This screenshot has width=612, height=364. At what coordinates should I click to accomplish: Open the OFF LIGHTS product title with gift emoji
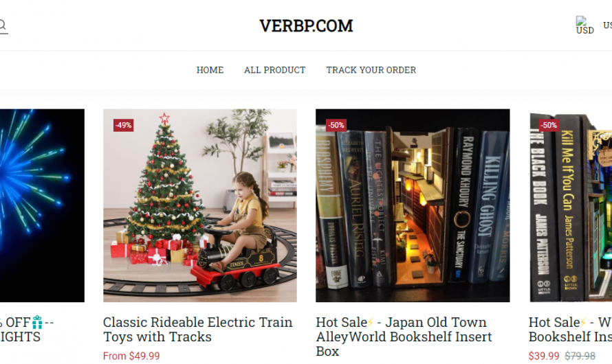pos(27,329)
